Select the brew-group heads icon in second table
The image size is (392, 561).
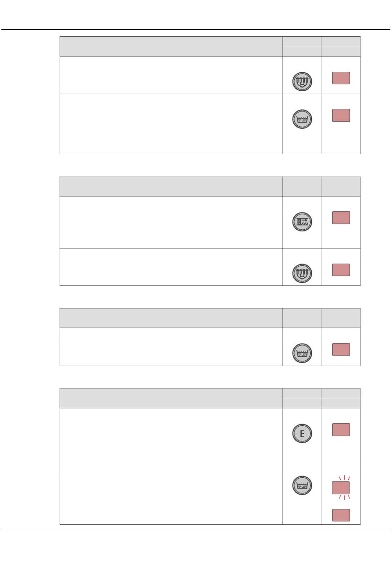coord(302,273)
